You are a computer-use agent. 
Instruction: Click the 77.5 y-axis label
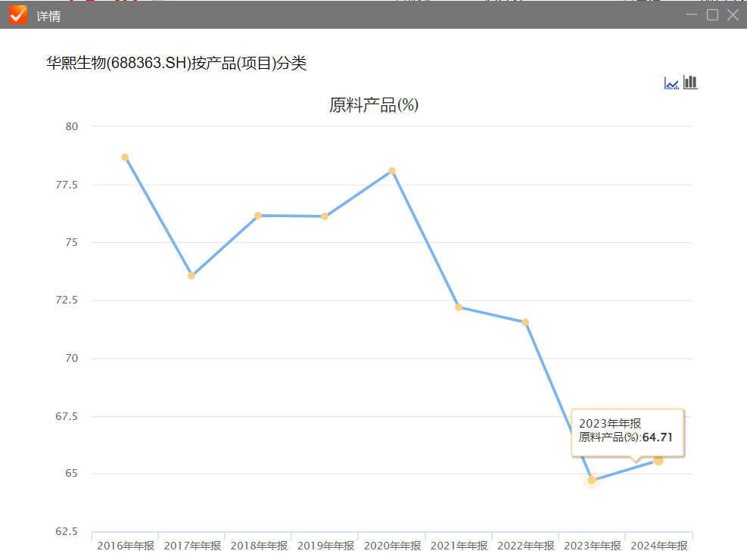coord(67,185)
